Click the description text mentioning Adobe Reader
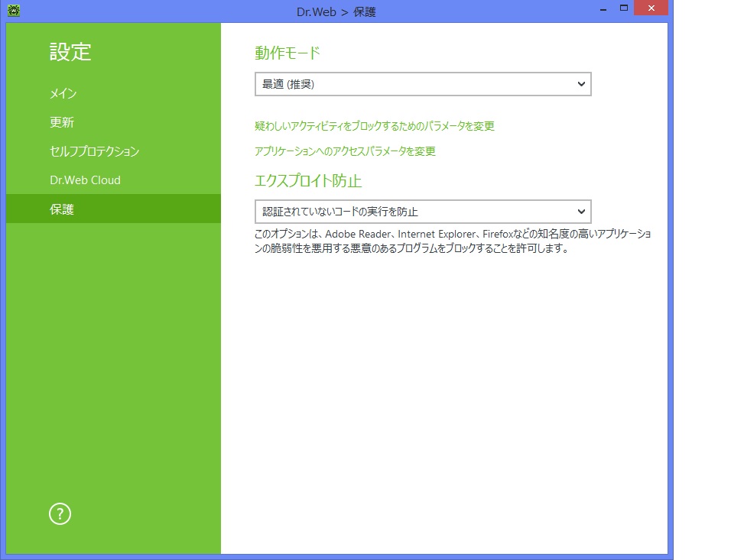Image resolution: width=731 pixels, height=560 pixels. tap(453, 241)
